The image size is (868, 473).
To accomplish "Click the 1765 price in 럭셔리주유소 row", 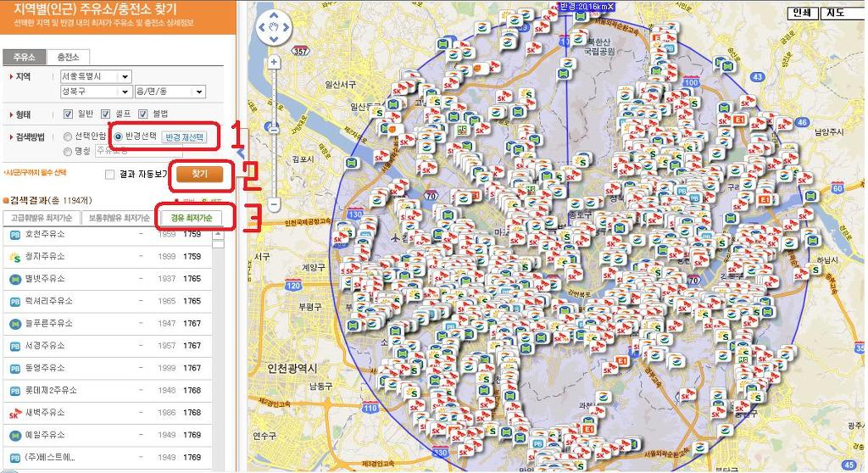I will coord(192,301).
